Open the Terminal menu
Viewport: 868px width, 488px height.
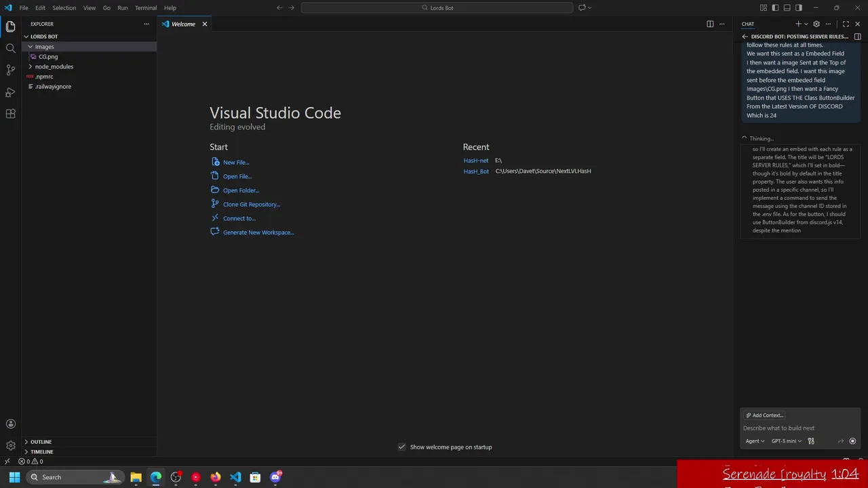tap(146, 7)
